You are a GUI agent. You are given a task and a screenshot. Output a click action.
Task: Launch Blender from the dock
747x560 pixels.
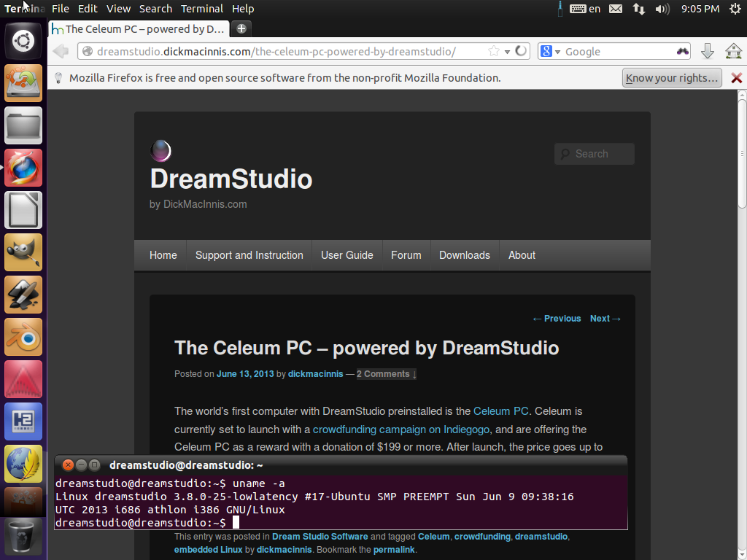tap(23, 338)
